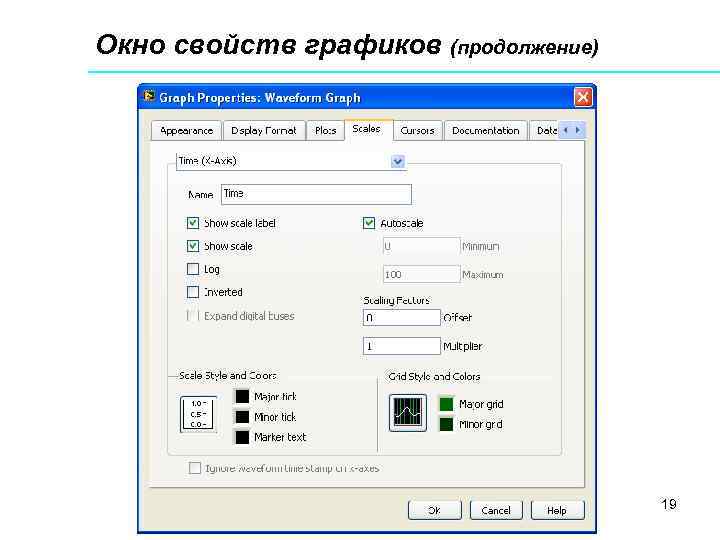The image size is (720, 540).
Task: Change the Major grid color swatch
Action: [x=446, y=404]
